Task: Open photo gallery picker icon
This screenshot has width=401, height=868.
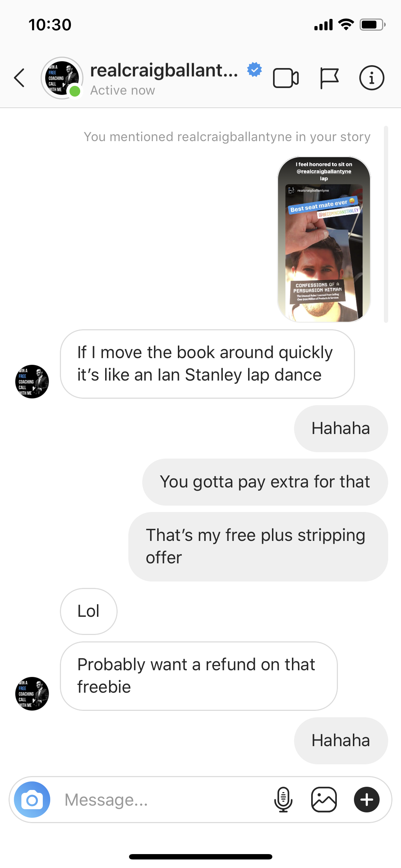Action: (x=324, y=800)
